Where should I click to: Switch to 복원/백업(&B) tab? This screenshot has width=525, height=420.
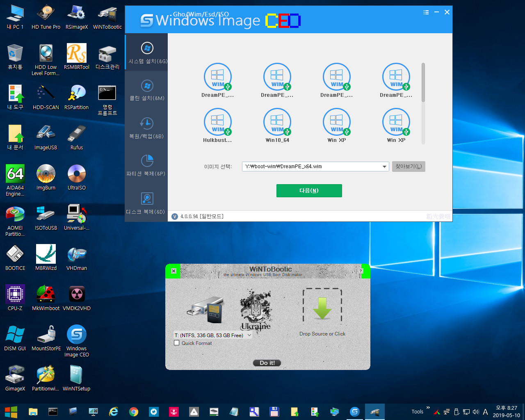pos(147,128)
